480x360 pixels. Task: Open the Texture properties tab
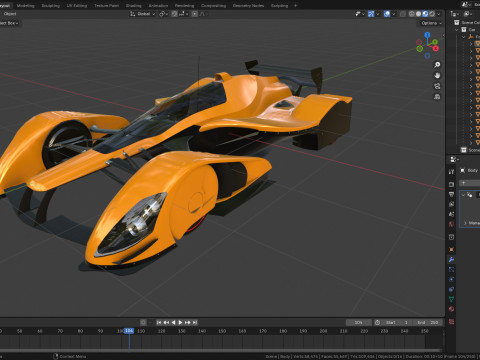(451, 322)
